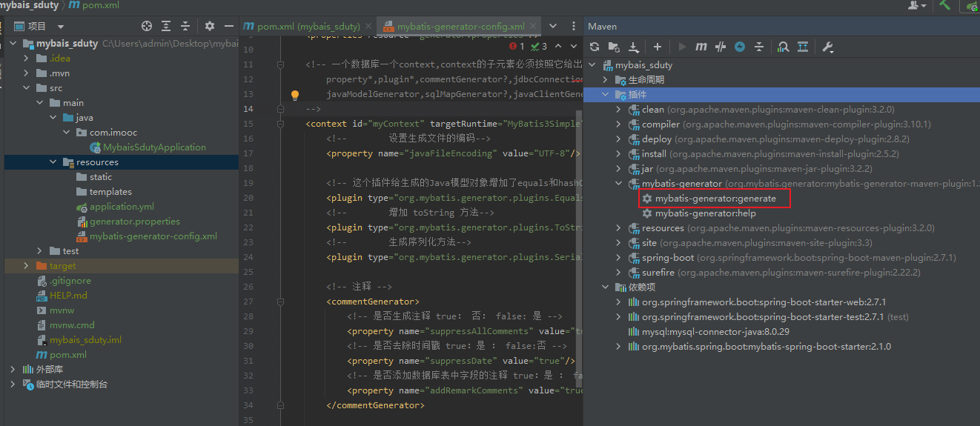980x426 pixels.
Task: Click line number 14 in gutter
Action: coord(248,109)
